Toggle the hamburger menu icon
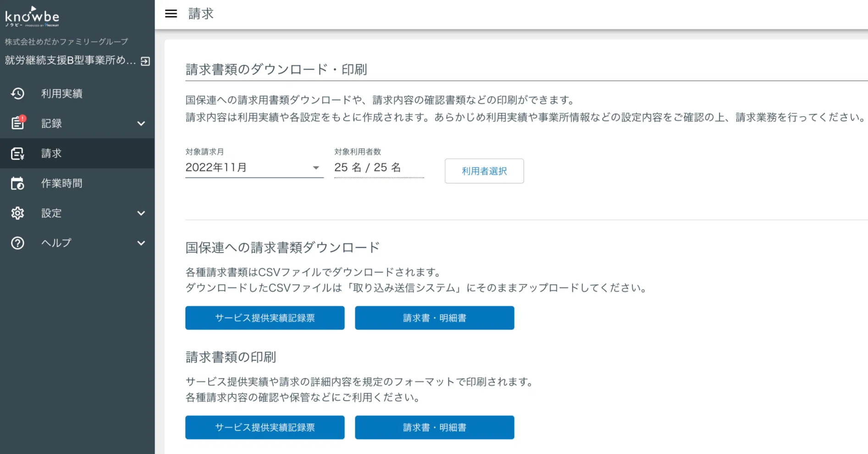This screenshot has width=868, height=454. (171, 14)
